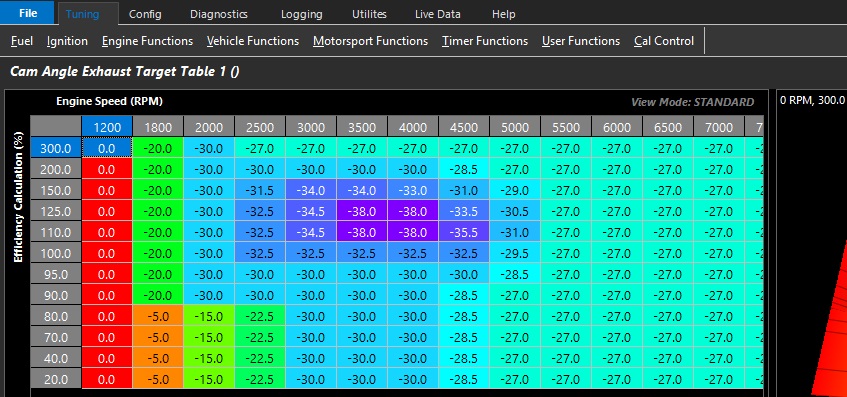Click the -33.5 cell in 125.0 row
Image resolution: width=847 pixels, height=397 pixels.
[464, 211]
